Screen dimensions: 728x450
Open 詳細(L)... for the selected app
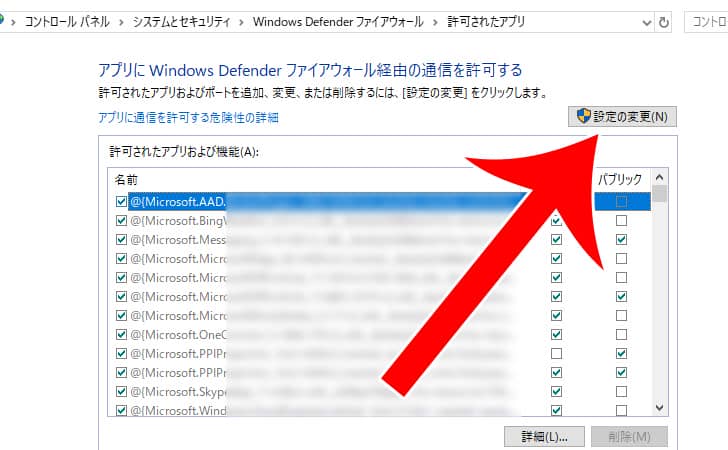[x=544, y=437]
